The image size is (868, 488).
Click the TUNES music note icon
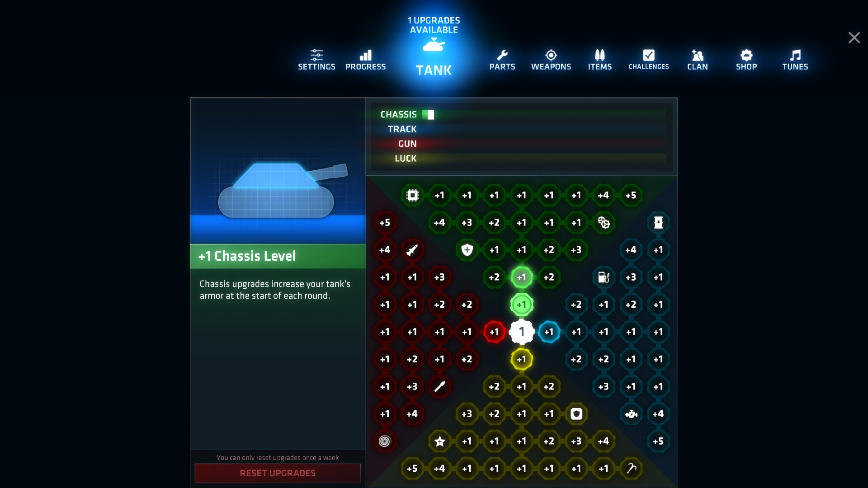tap(795, 54)
